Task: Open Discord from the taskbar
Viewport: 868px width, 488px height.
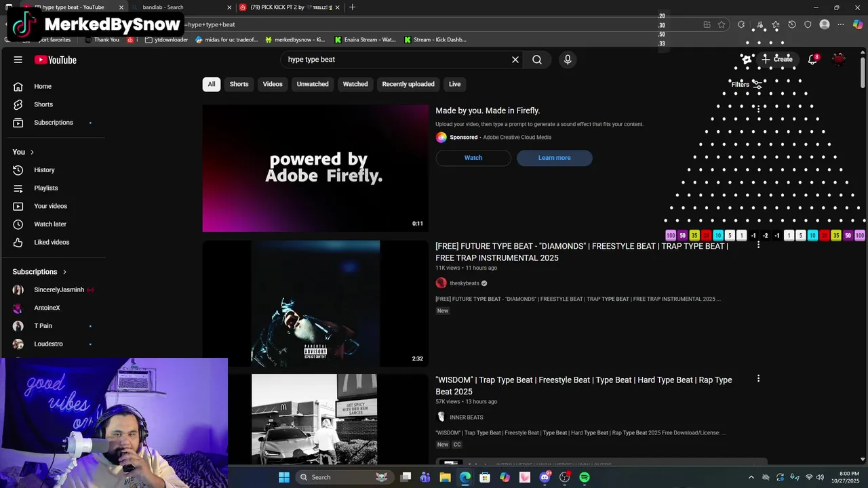Action: (x=545, y=477)
